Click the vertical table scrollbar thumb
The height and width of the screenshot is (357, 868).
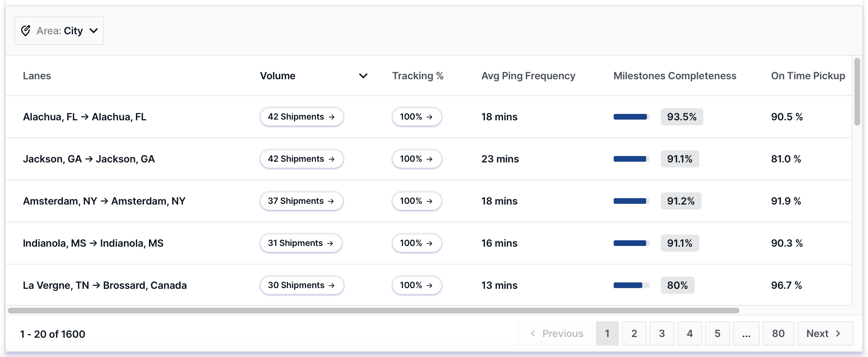click(857, 92)
